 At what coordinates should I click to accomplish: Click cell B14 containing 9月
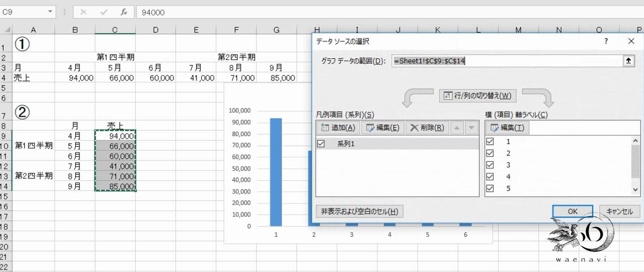click(x=75, y=186)
